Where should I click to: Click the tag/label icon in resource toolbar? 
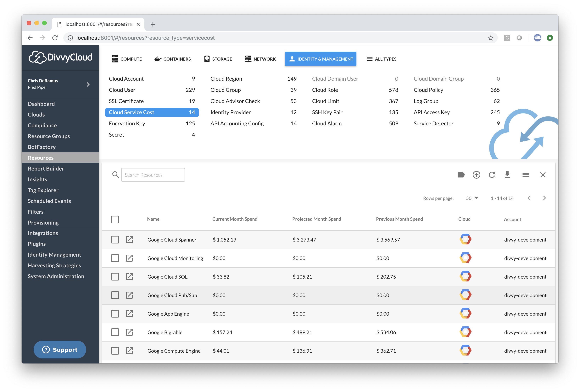click(x=461, y=175)
